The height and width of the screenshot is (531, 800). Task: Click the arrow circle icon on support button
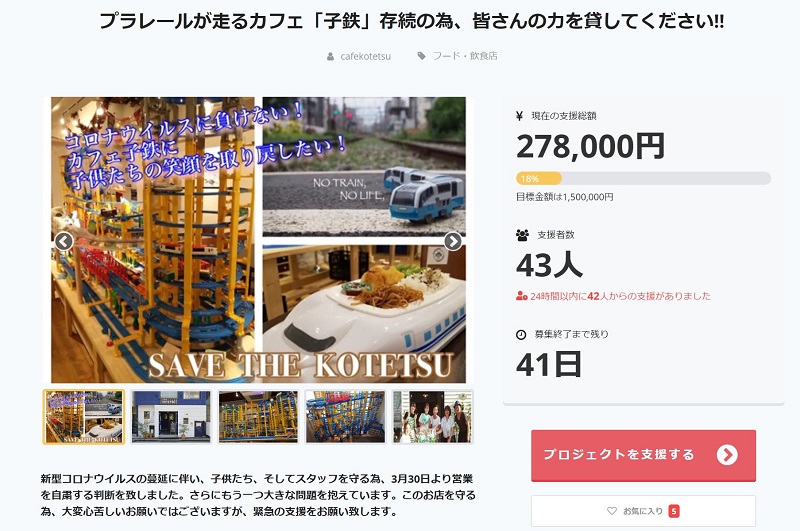coord(727,454)
